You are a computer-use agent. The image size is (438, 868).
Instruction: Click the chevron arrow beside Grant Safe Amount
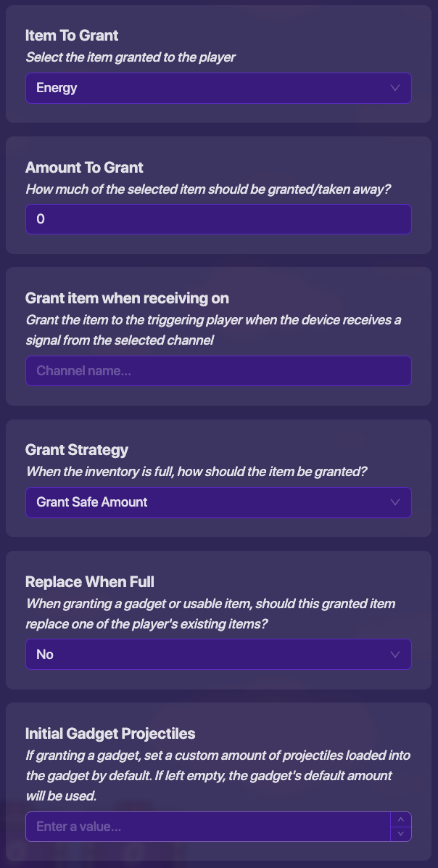(395, 502)
